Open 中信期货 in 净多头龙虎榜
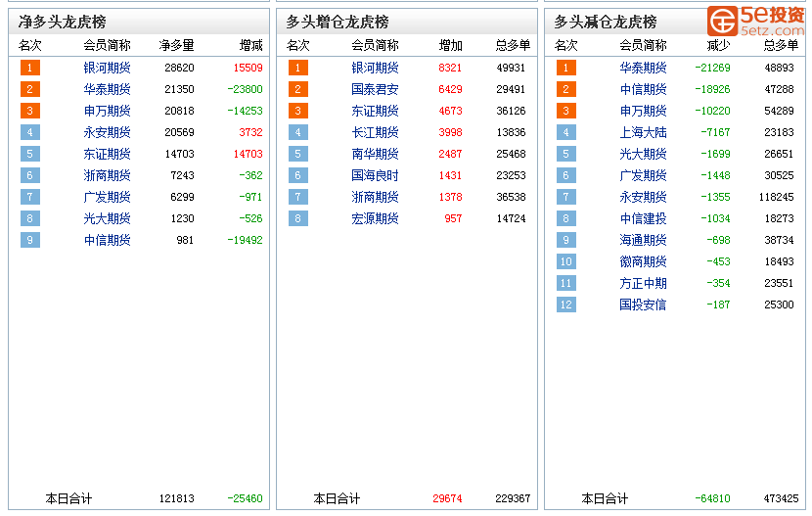This screenshot has height=516, width=812. pos(108,241)
